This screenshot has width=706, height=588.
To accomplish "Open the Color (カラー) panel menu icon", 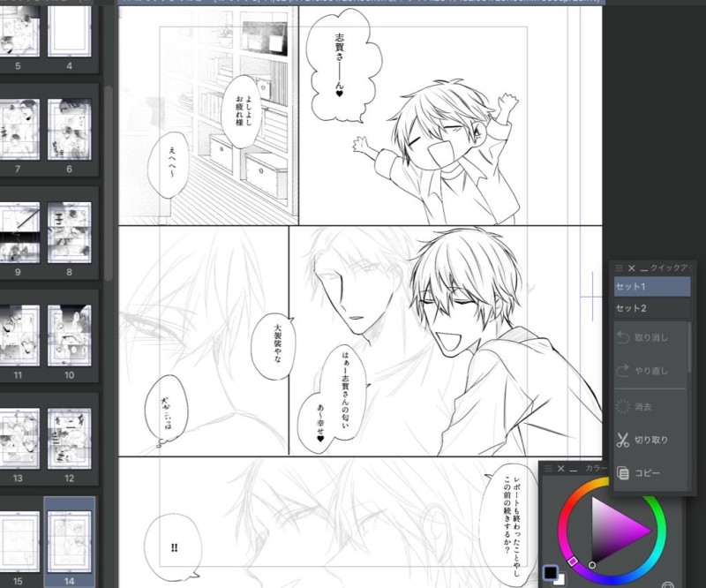I will point(548,469).
